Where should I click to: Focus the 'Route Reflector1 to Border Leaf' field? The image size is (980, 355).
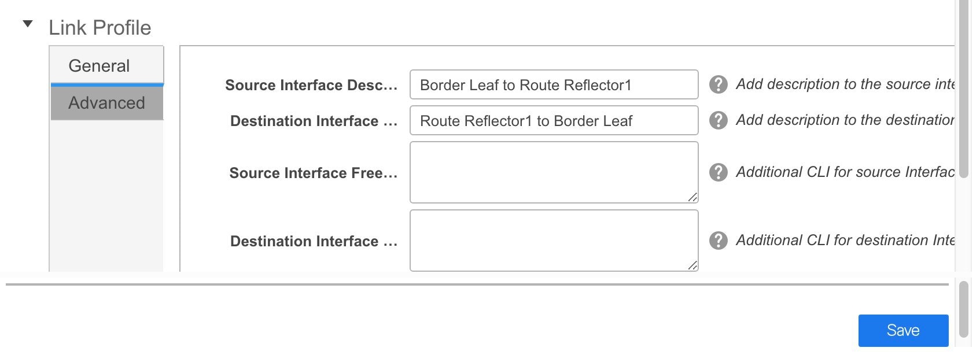(554, 121)
